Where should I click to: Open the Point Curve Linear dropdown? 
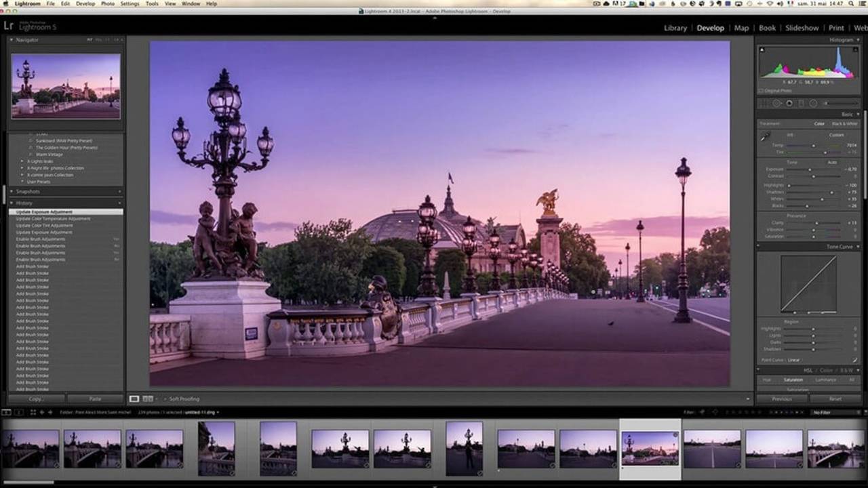(794, 360)
